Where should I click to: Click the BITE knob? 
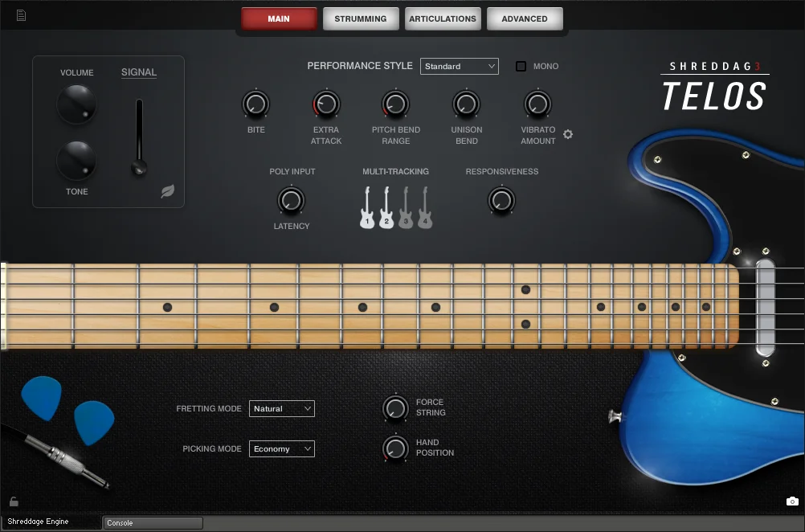click(255, 104)
